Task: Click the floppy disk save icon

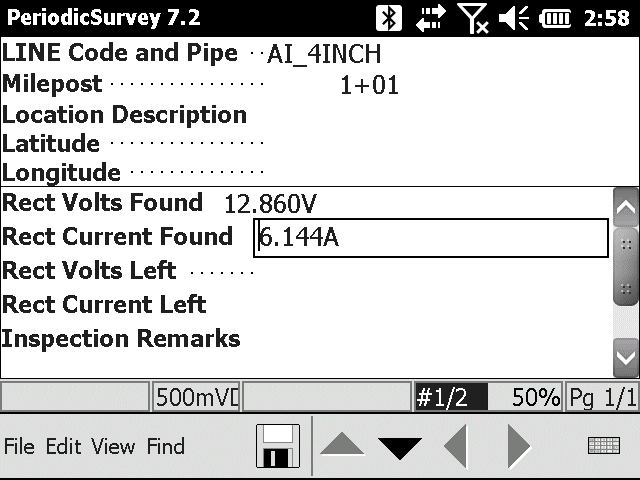Action: (x=279, y=447)
